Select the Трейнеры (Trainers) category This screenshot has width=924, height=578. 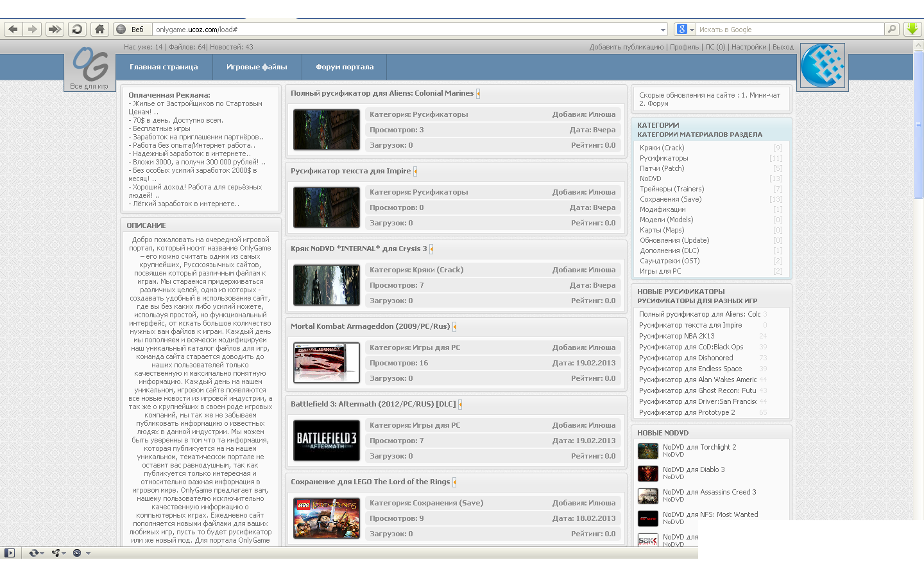tap(672, 189)
